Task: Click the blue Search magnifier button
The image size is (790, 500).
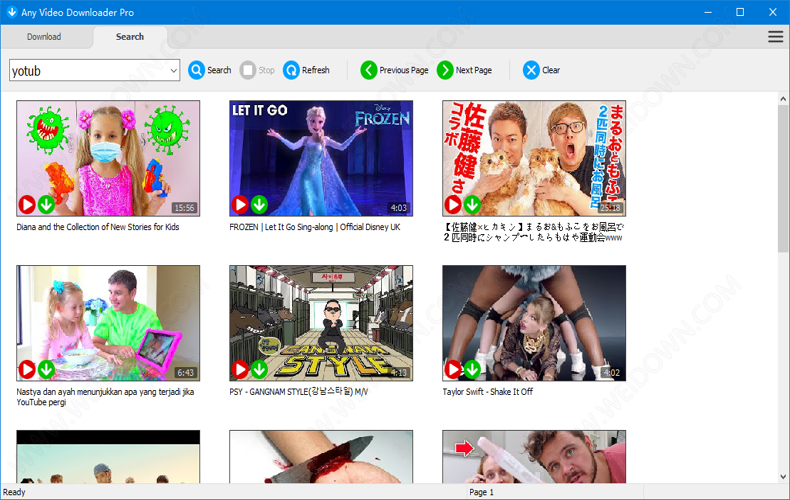Action: click(x=210, y=70)
